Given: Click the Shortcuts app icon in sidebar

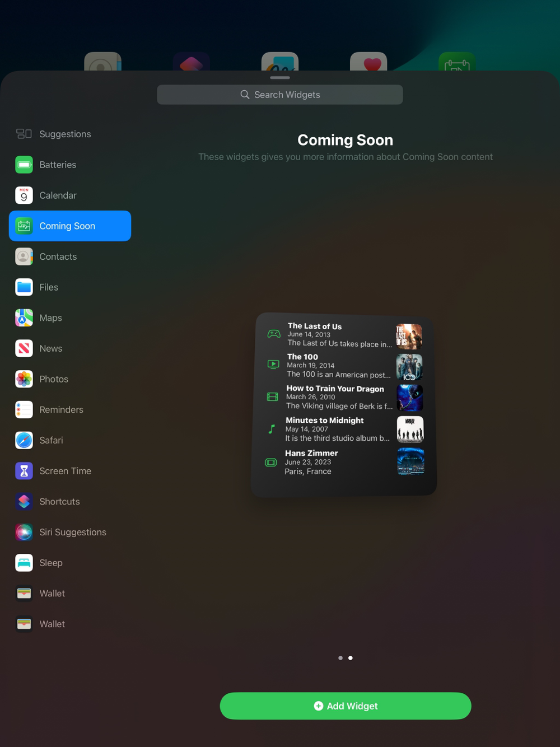Looking at the screenshot, I should (24, 501).
